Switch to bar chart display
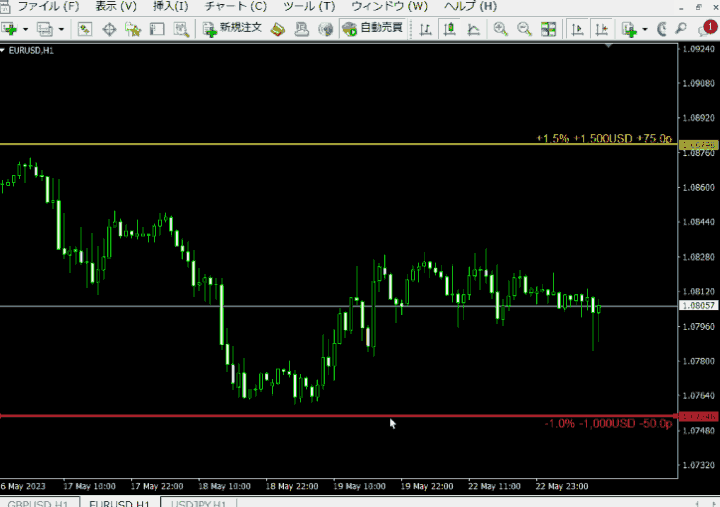The width and height of the screenshot is (720, 507). (x=426, y=29)
